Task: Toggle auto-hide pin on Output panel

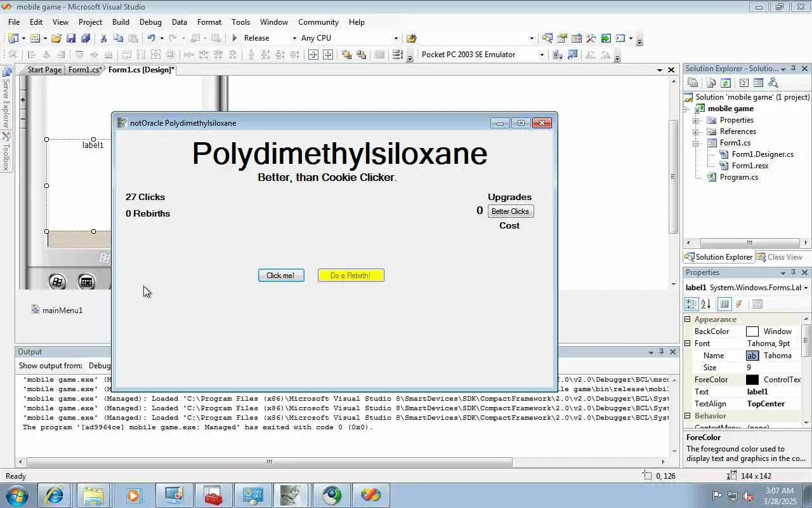Action: 661,352
